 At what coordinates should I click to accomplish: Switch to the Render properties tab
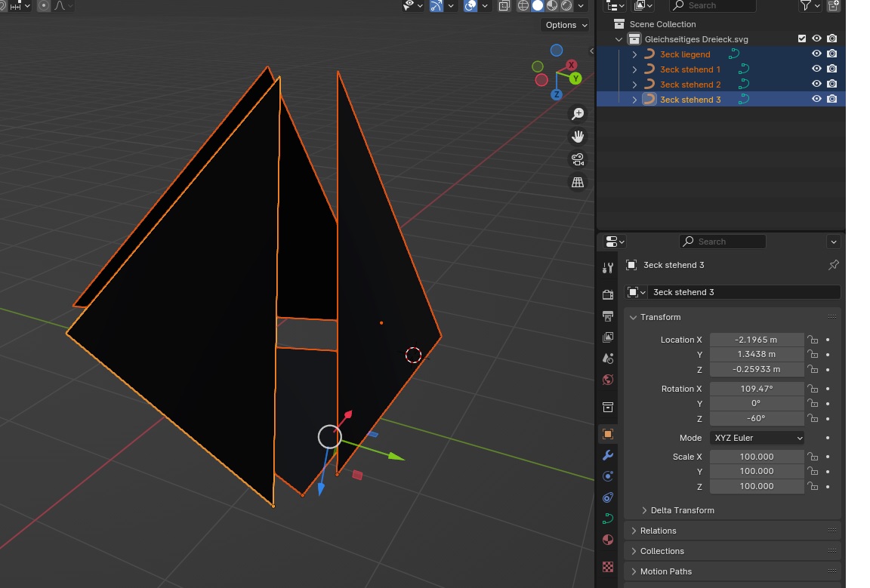(x=608, y=294)
